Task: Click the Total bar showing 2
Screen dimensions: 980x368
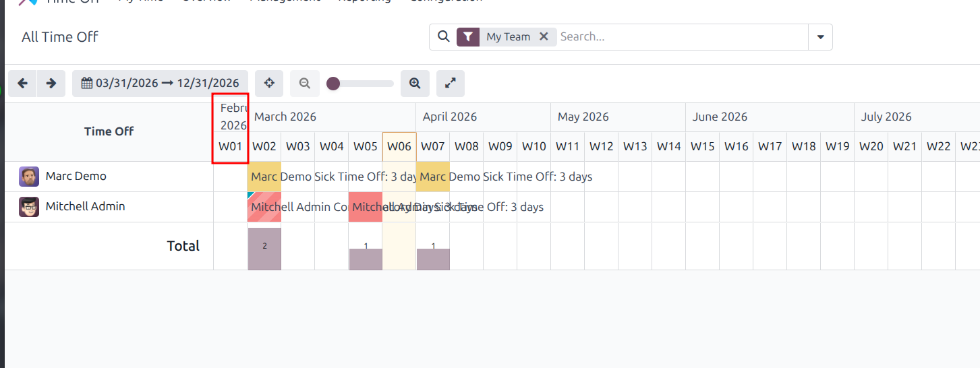Action: [264, 249]
